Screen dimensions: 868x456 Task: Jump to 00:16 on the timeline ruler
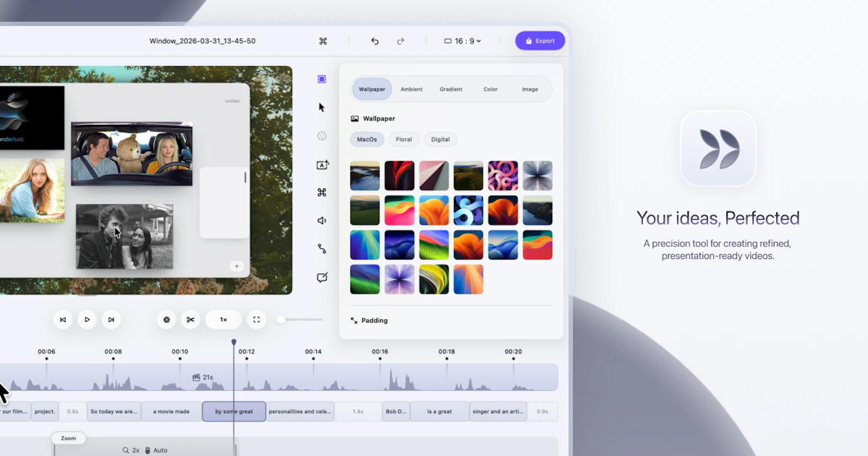pos(380,352)
